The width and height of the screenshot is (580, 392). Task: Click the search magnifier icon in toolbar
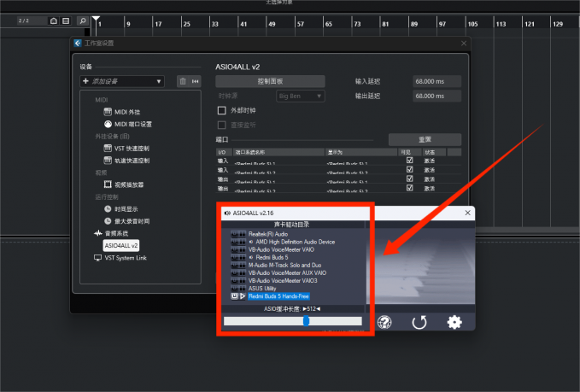click(82, 20)
